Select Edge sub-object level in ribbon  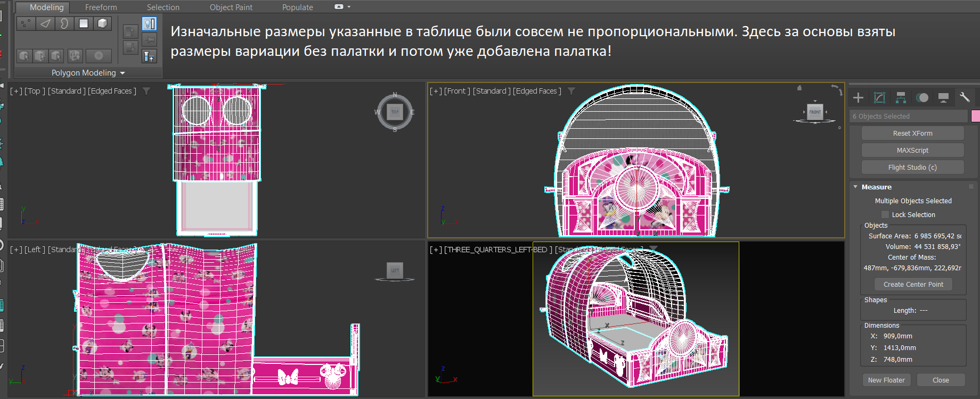coord(45,23)
